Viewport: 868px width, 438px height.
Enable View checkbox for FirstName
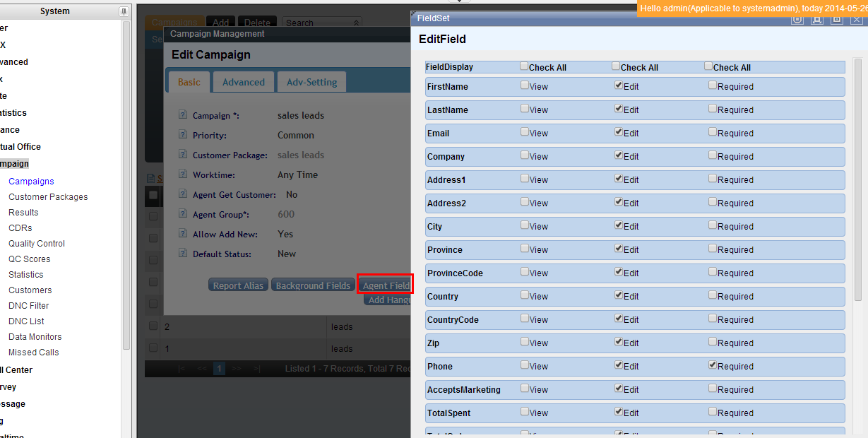click(525, 85)
